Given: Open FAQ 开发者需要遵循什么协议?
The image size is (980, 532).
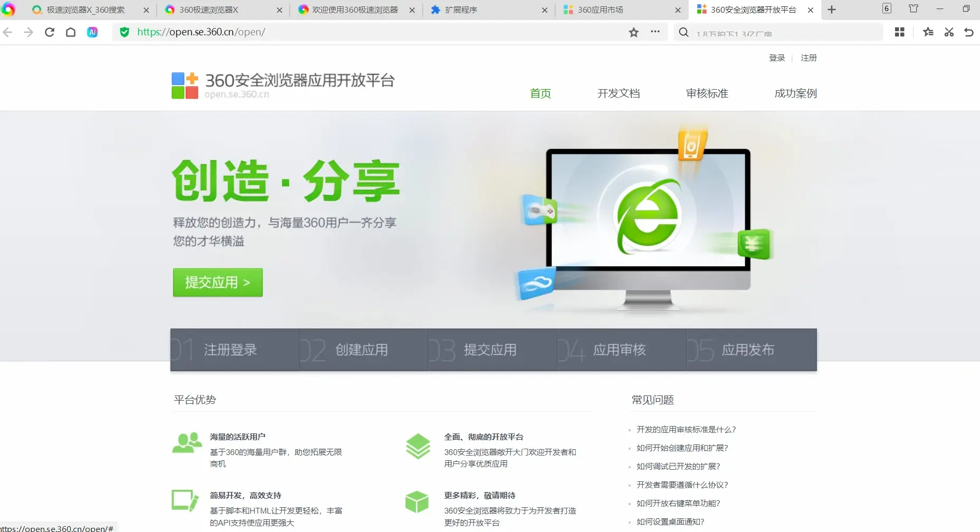Looking at the screenshot, I should 682,485.
